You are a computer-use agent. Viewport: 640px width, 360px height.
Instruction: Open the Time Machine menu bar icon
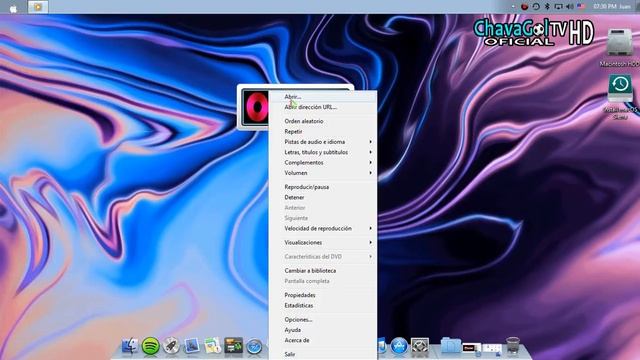(x=536, y=7)
